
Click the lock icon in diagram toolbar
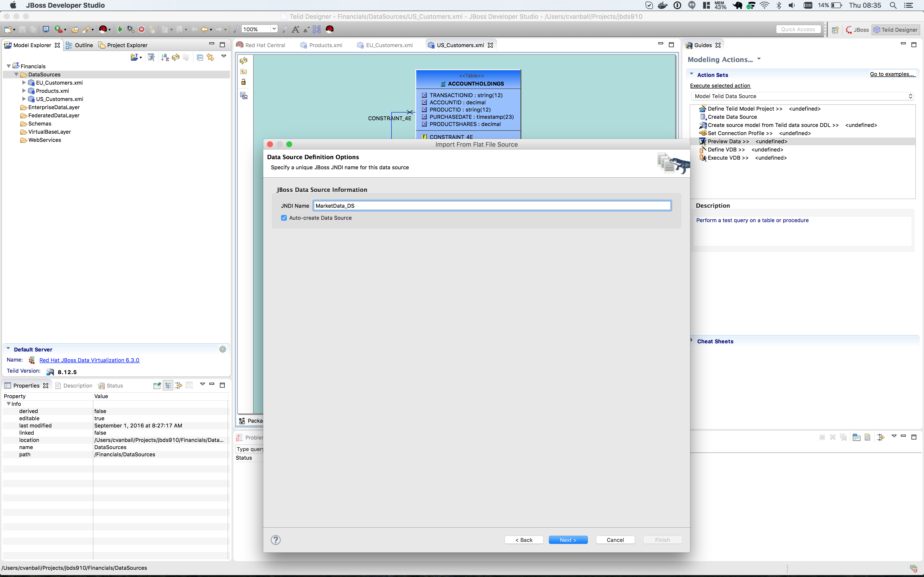tap(244, 82)
